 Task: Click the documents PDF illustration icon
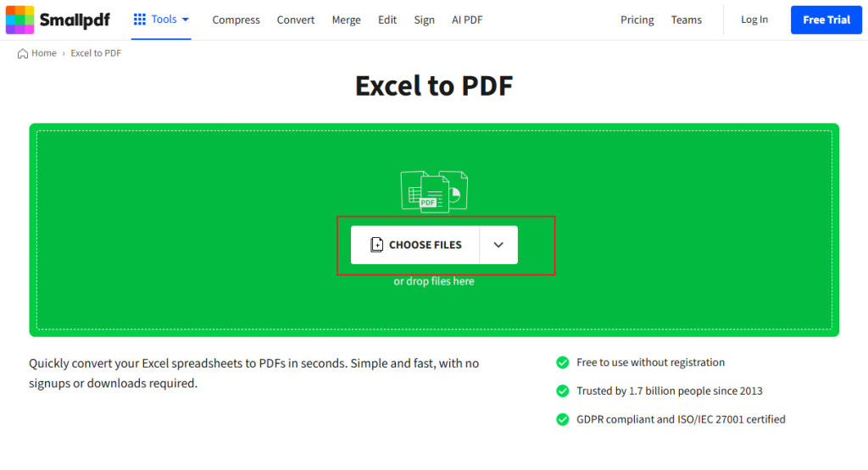[x=434, y=191]
